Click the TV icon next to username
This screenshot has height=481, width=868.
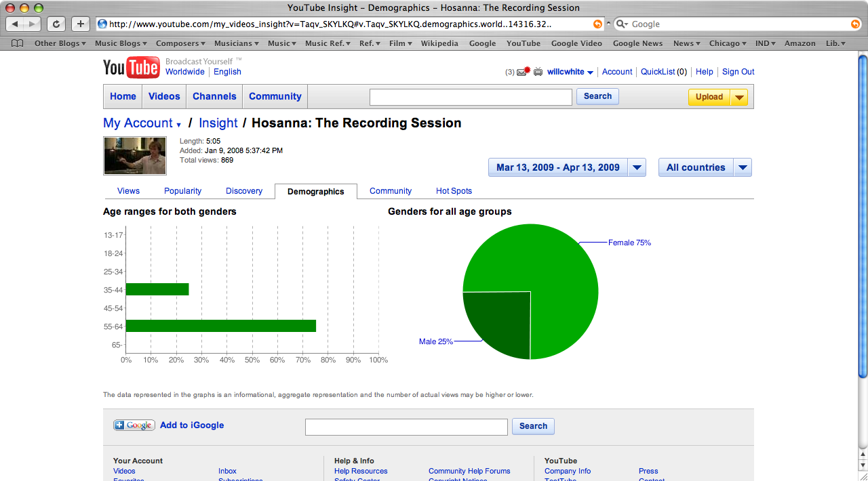[538, 72]
